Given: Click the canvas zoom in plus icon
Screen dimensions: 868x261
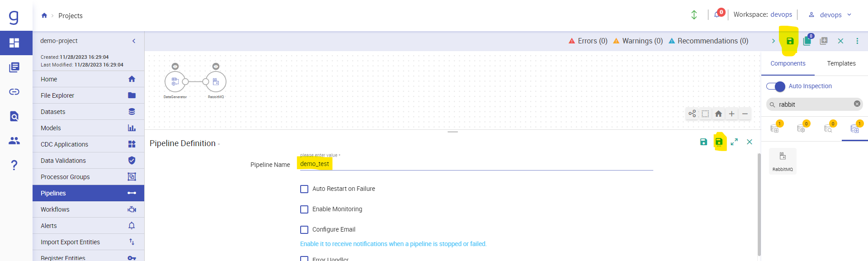Looking at the screenshot, I should [x=731, y=114].
